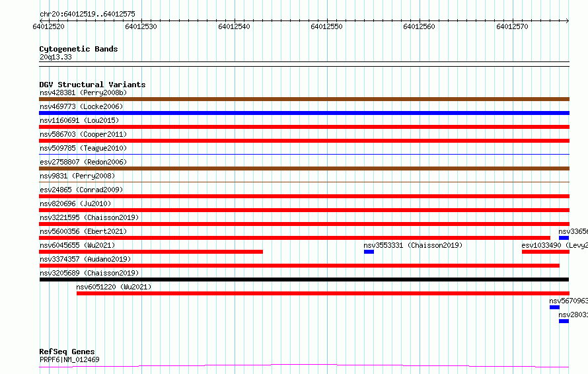Click the red nsv586703 variant bar

(304, 141)
